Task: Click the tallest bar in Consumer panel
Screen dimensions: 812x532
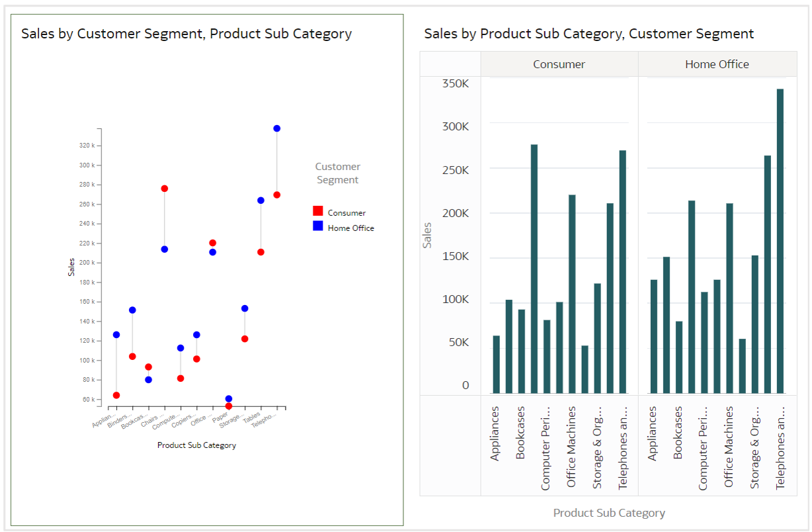Action: [x=534, y=269]
